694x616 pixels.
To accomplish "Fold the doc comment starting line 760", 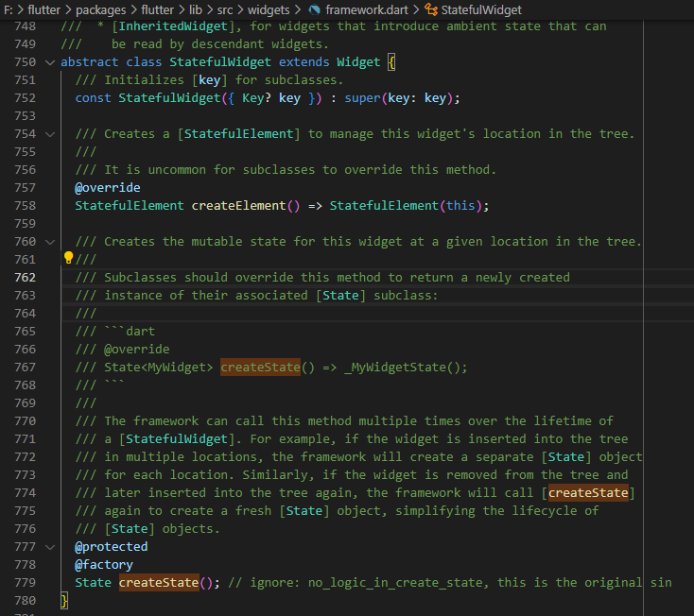I will tap(50, 242).
